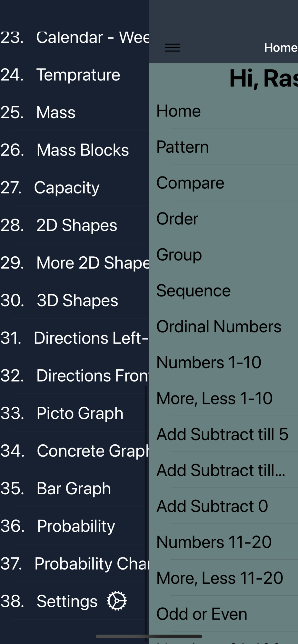Open the Mass menu entry

56,112
